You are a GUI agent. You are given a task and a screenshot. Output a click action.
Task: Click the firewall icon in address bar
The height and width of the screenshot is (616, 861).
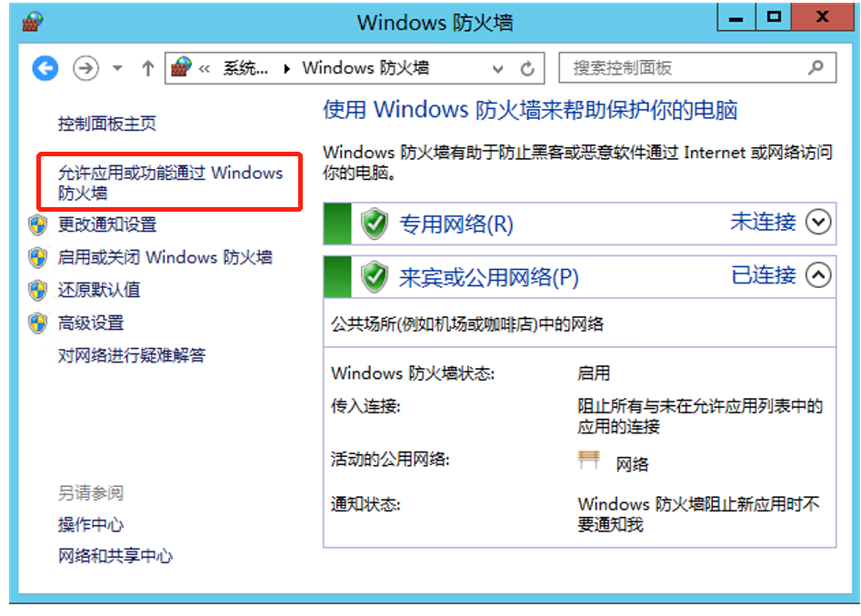(x=181, y=67)
